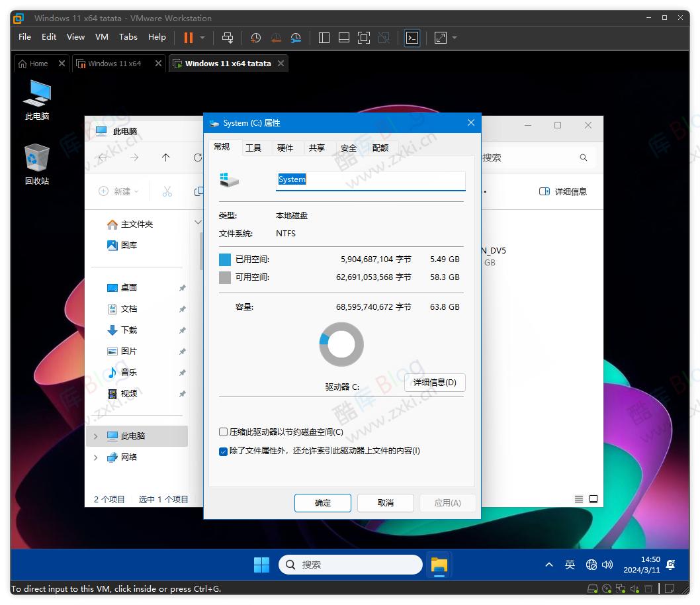Image resolution: width=700 pixels, height=605 pixels.
Task: Collapse the 此电脑 tree item
Action: point(96,436)
